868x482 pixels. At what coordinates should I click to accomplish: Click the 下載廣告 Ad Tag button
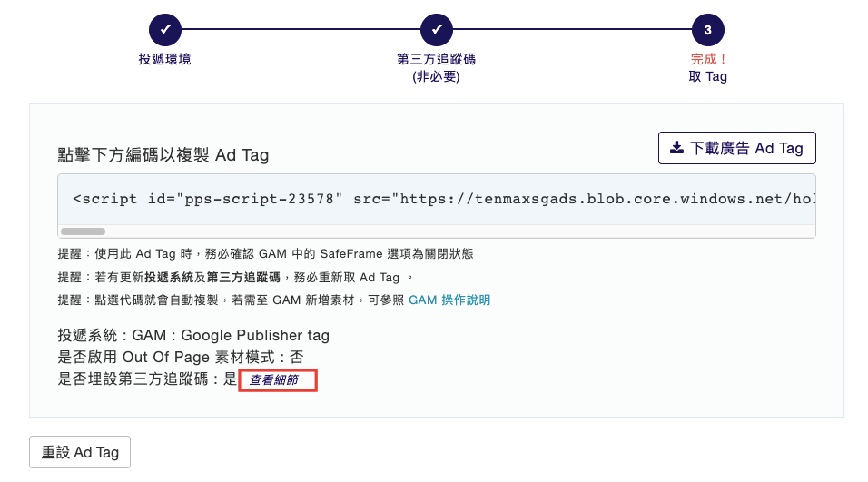(737, 148)
